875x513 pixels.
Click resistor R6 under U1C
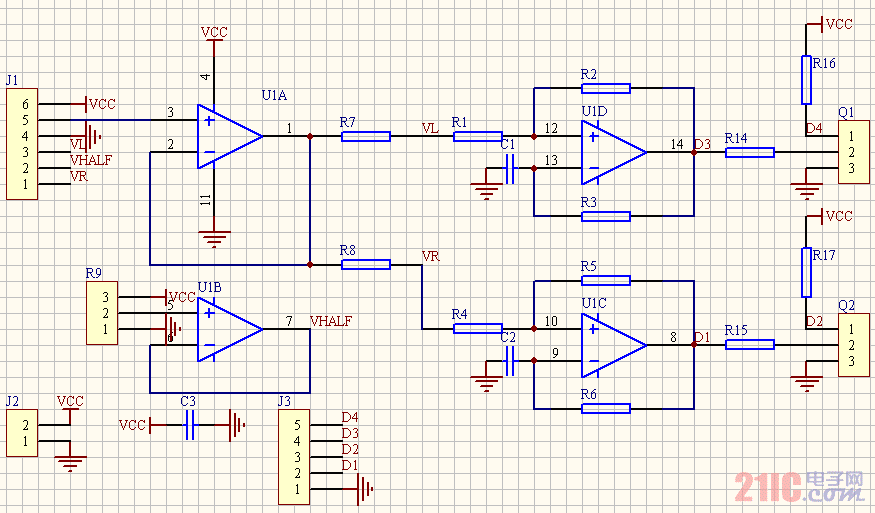605,408
